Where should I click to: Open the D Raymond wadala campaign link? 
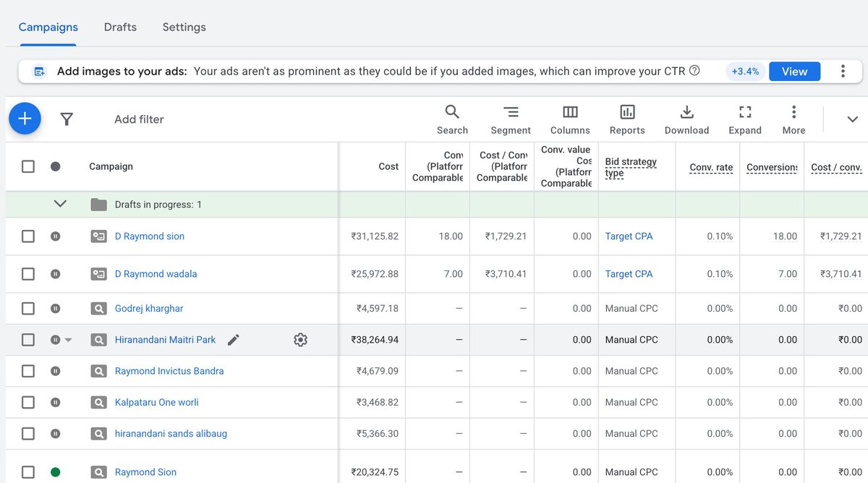[156, 274]
